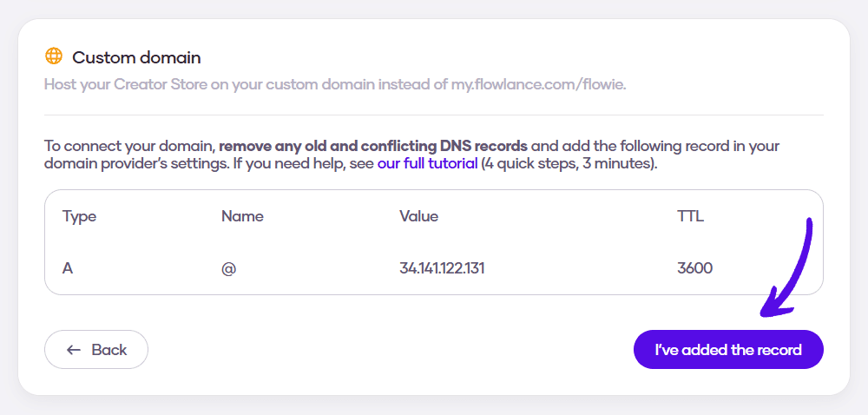Open our full tutorial link

point(427,164)
